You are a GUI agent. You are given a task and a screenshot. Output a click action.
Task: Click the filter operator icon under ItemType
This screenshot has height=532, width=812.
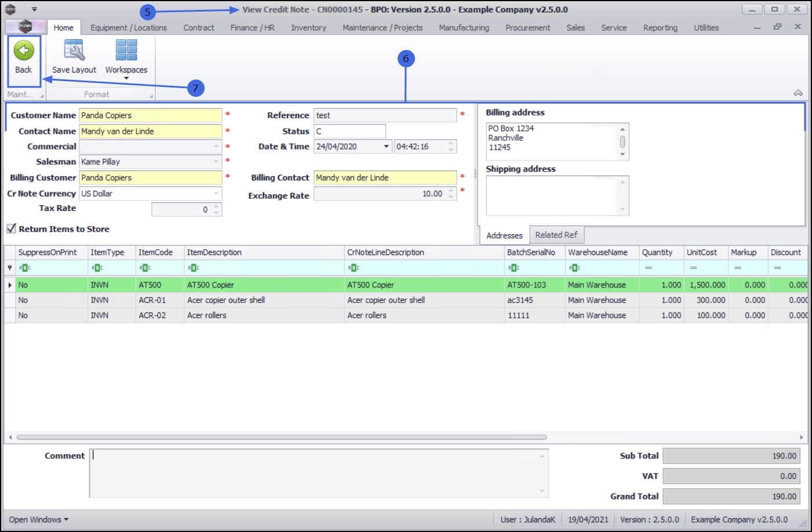(97, 268)
